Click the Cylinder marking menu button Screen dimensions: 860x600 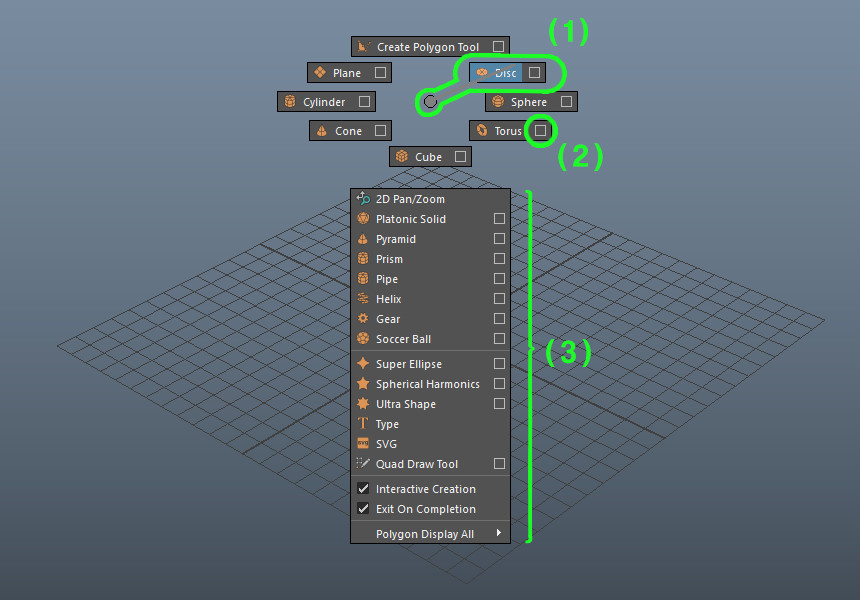point(326,101)
